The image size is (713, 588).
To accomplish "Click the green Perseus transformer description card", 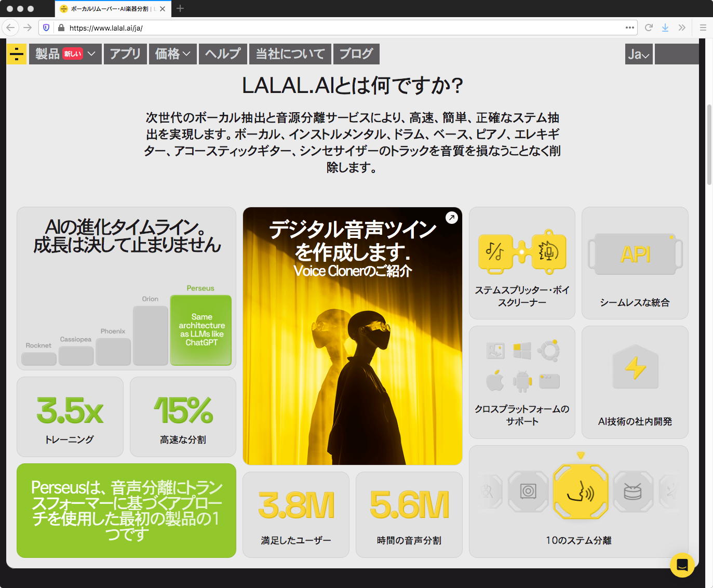I will [x=127, y=511].
